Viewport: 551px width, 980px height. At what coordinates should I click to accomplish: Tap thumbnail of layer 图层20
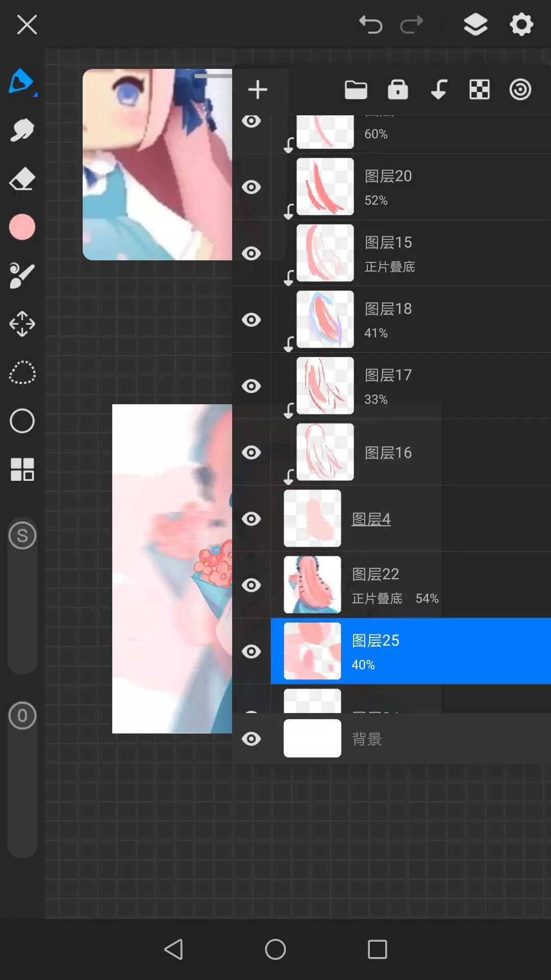(x=325, y=187)
